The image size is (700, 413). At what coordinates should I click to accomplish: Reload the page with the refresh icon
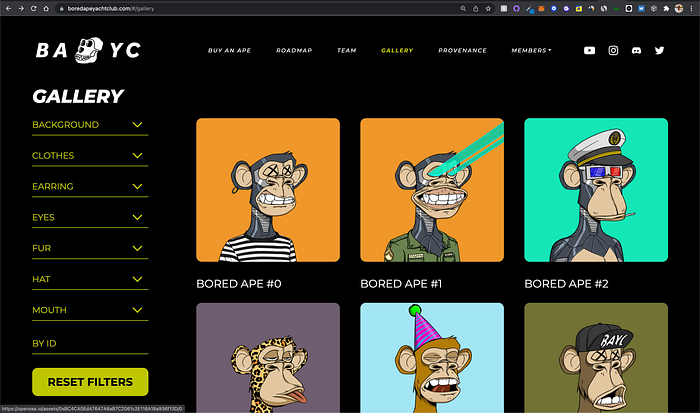click(x=33, y=8)
